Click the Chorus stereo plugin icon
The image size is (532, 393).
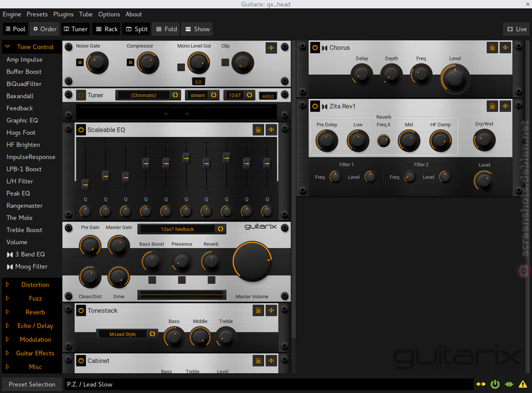[325, 48]
